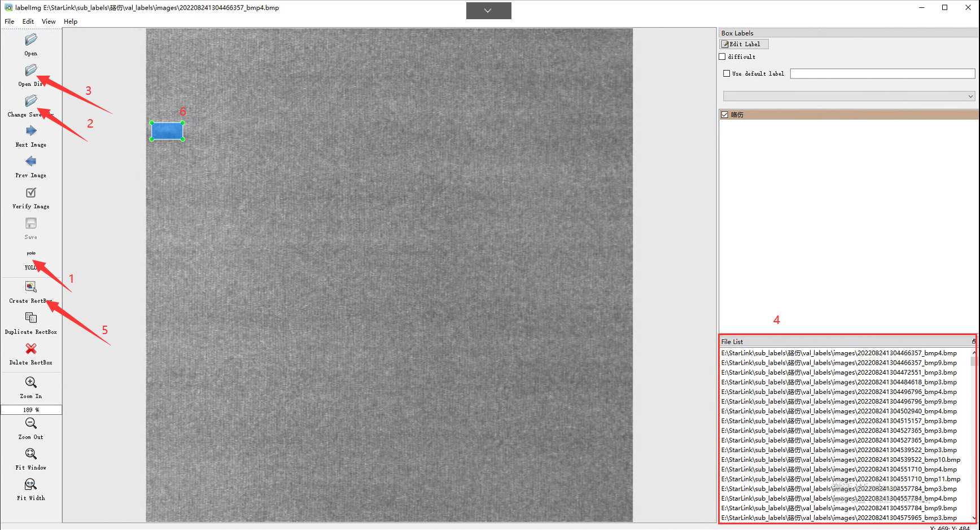This screenshot has width=980, height=530.
Task: Go to Next Image arrow
Action: pyautogui.click(x=31, y=131)
